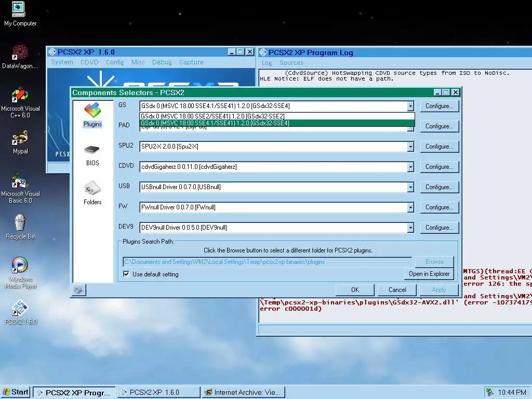532x399 pixels.
Task: Click the Cancel button
Action: coord(397,290)
